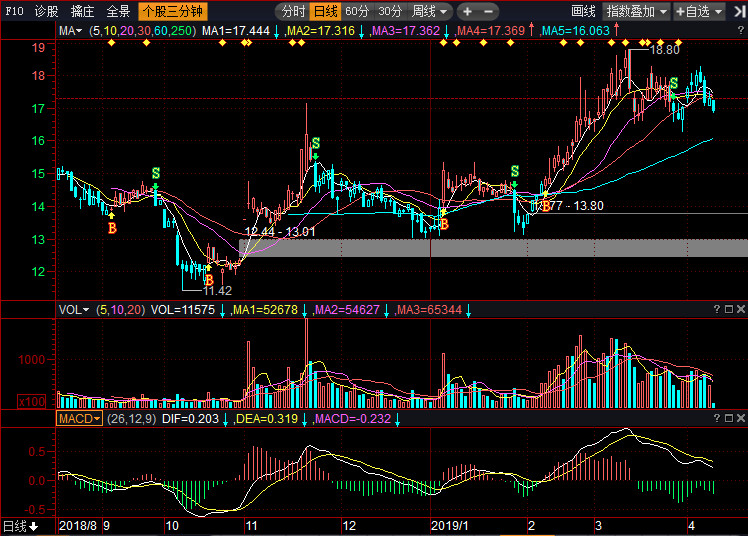Switch to 日线 daily chart period
The image size is (748, 536).
click(325, 12)
